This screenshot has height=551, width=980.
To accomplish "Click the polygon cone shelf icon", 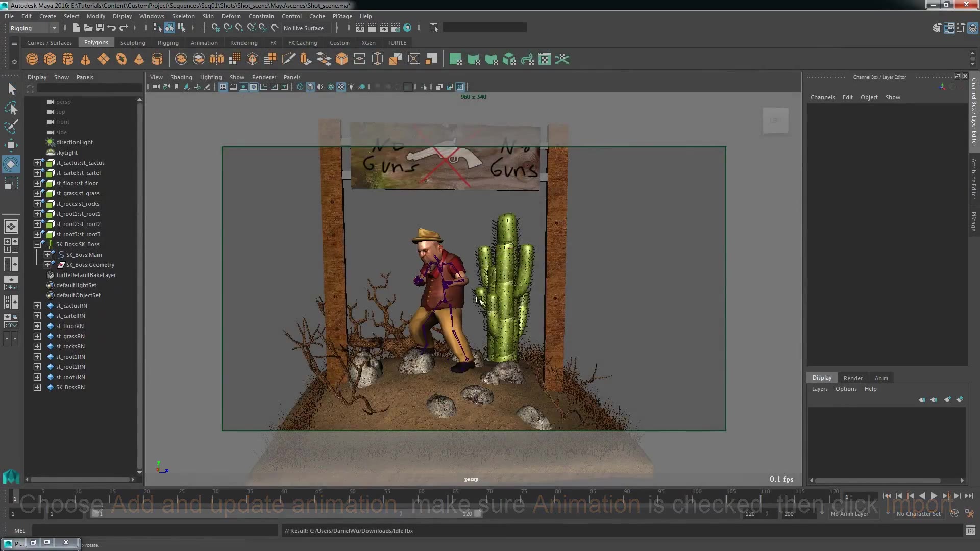I will tap(85, 59).
